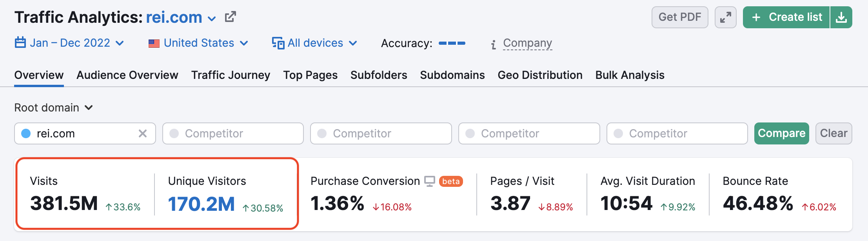Open the Root domain dropdown
This screenshot has width=868, height=241.
click(54, 108)
